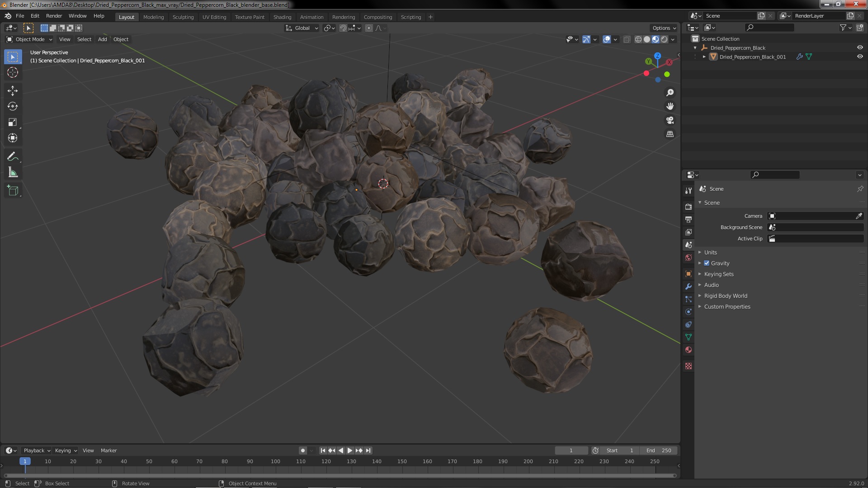Open the timeline Marker menu

pos(108,450)
